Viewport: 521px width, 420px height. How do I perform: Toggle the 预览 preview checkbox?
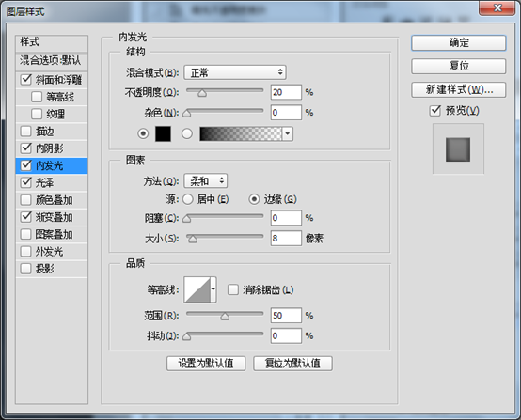click(435, 111)
